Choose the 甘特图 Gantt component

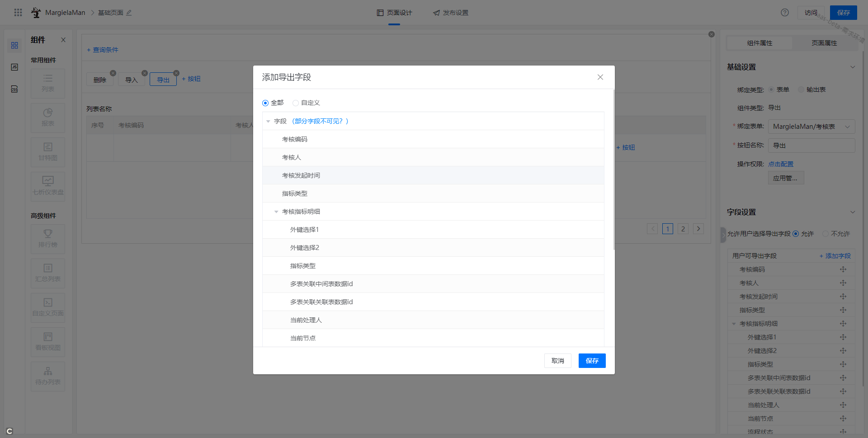(x=48, y=152)
